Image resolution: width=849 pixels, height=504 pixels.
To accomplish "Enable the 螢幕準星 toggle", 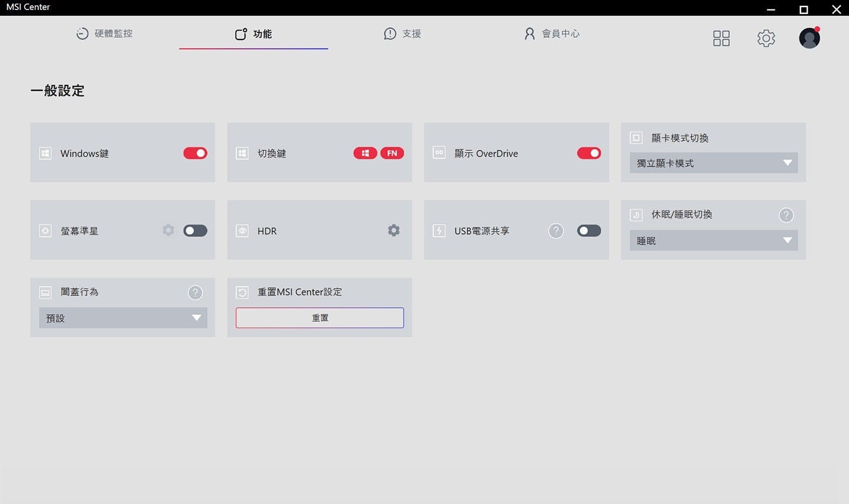I will point(195,230).
